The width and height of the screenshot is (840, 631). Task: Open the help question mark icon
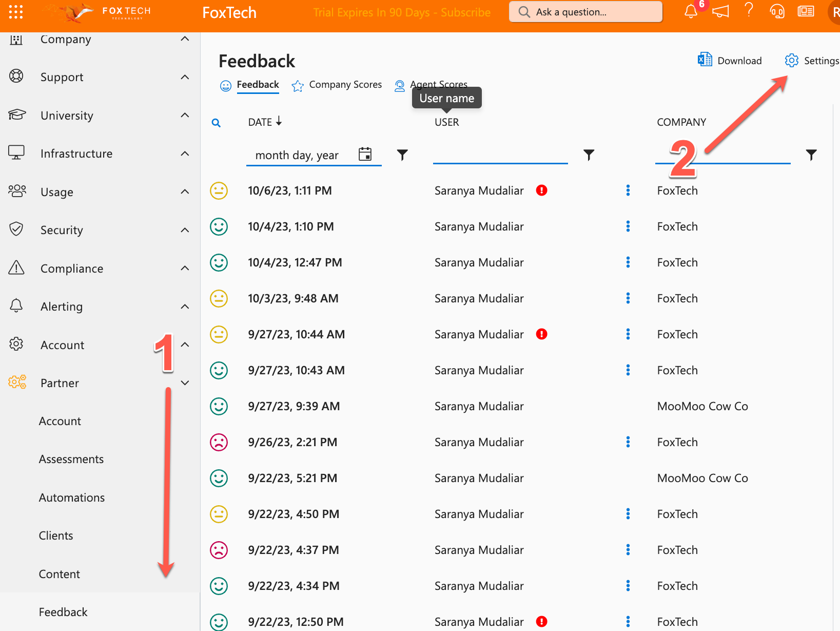pos(749,10)
